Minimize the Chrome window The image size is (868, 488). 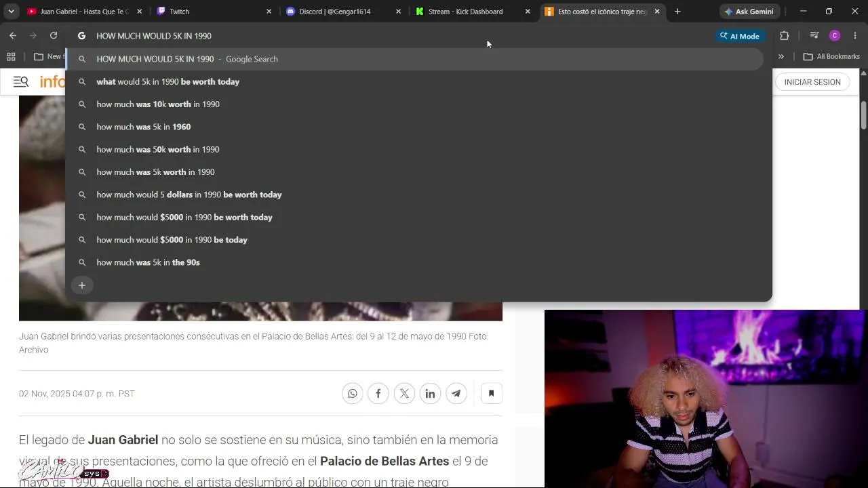click(803, 12)
